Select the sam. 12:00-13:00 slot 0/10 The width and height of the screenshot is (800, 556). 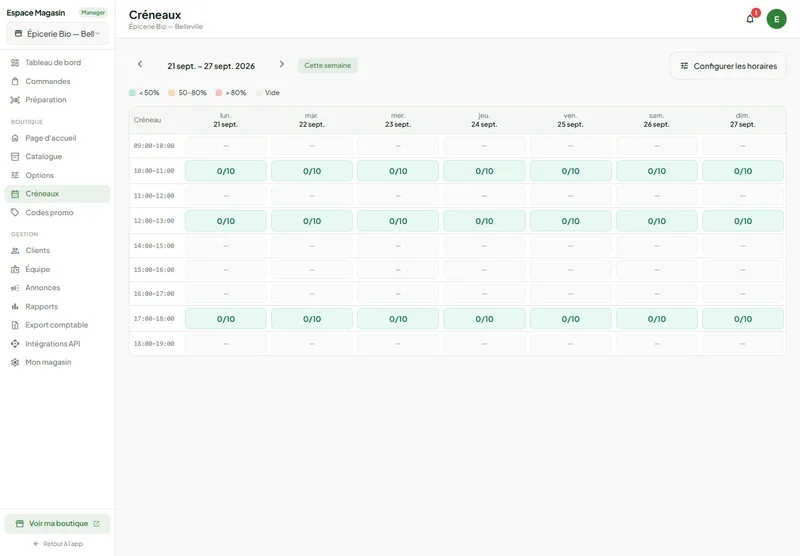point(657,221)
